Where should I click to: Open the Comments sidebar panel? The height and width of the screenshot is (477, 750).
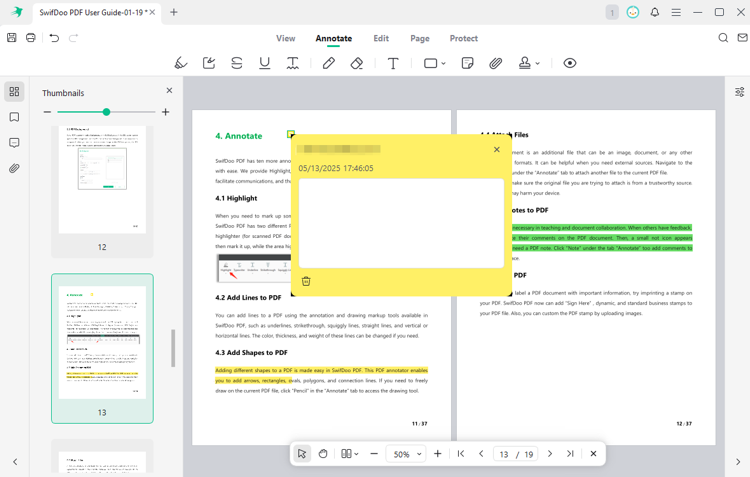(x=14, y=143)
